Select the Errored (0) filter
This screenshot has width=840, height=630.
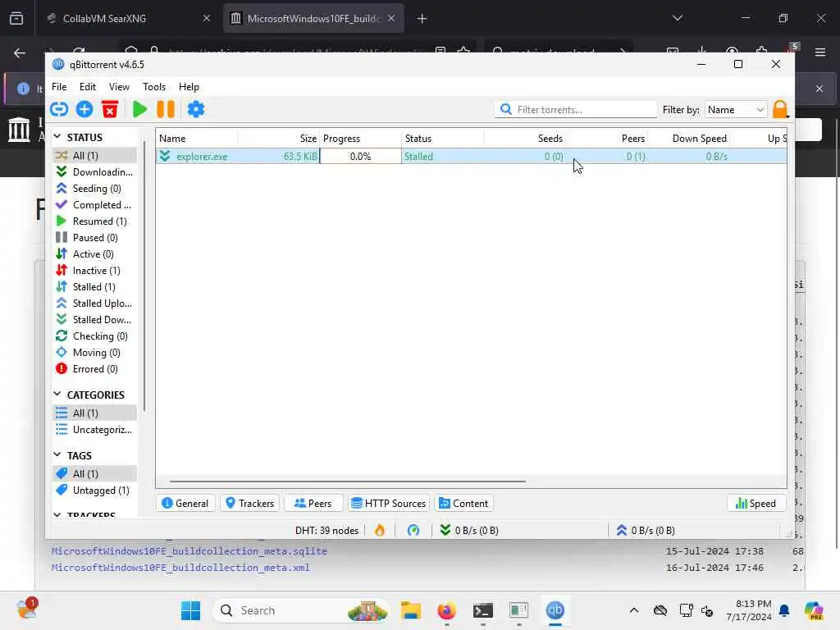(94, 368)
